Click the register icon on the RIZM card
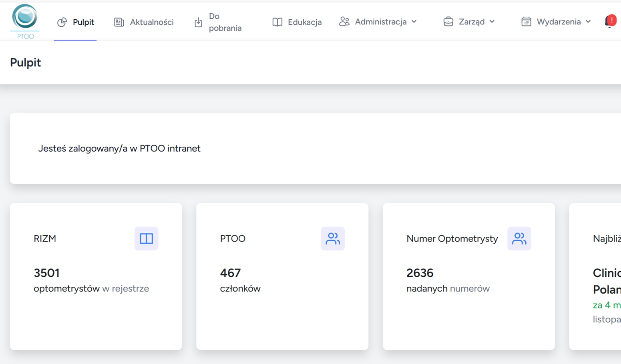 (147, 238)
